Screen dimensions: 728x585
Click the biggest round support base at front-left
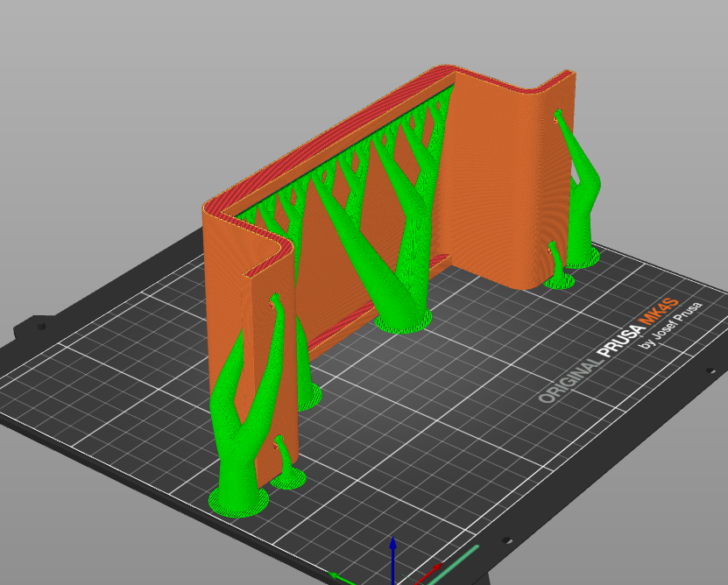click(x=238, y=502)
